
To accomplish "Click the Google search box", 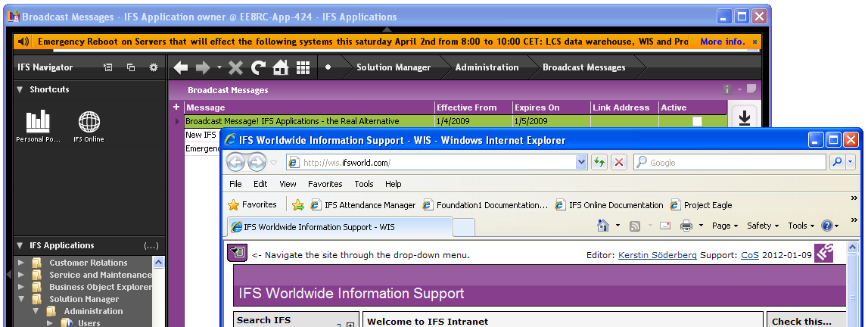I will coord(730,163).
